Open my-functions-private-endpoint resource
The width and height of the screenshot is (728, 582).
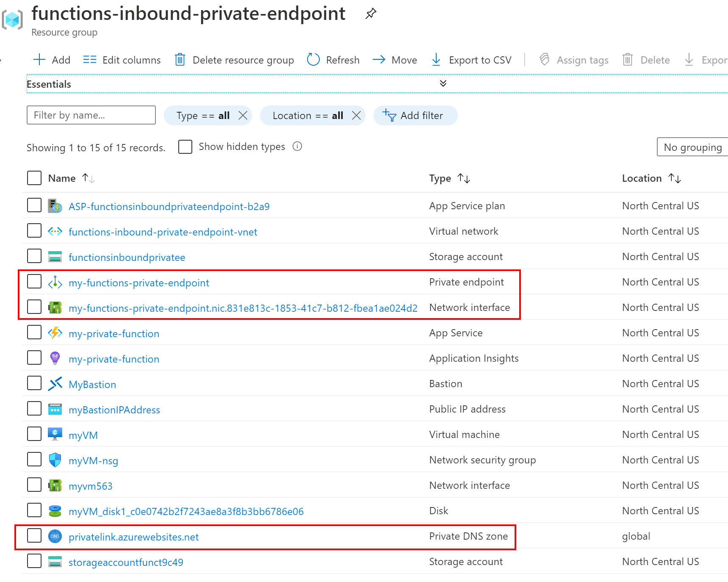pyautogui.click(x=139, y=283)
